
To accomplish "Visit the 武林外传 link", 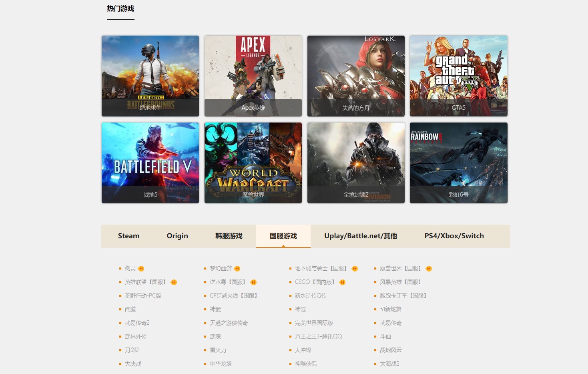I will pyautogui.click(x=135, y=336).
